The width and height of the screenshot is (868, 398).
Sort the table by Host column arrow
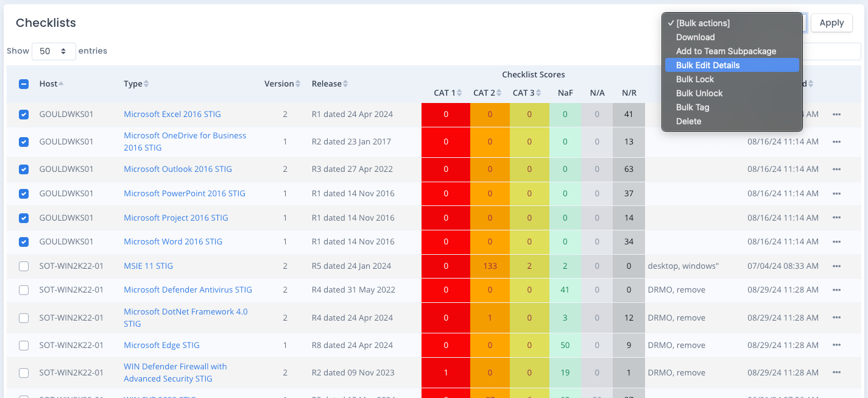tap(61, 84)
